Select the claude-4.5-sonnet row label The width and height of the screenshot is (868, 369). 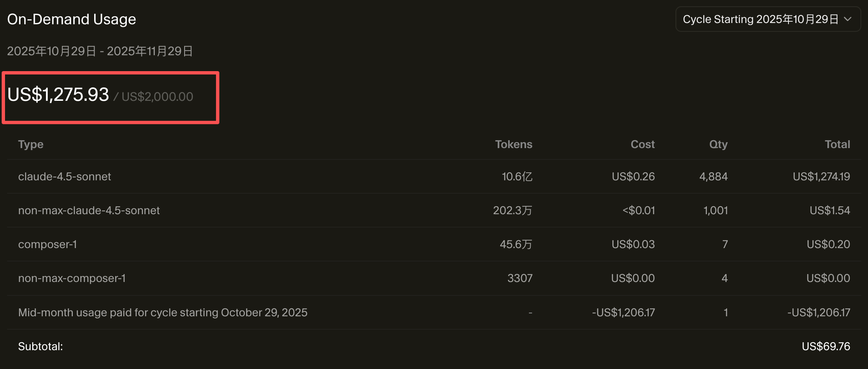(64, 177)
